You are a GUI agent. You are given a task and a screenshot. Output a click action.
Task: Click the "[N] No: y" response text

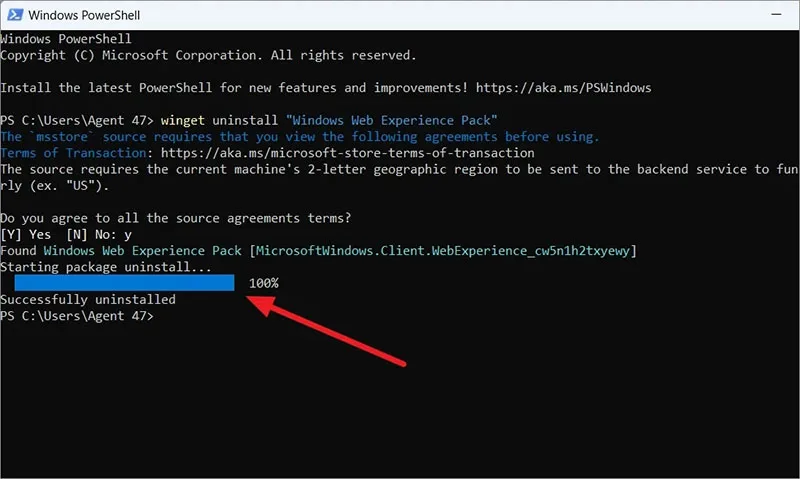pos(99,235)
